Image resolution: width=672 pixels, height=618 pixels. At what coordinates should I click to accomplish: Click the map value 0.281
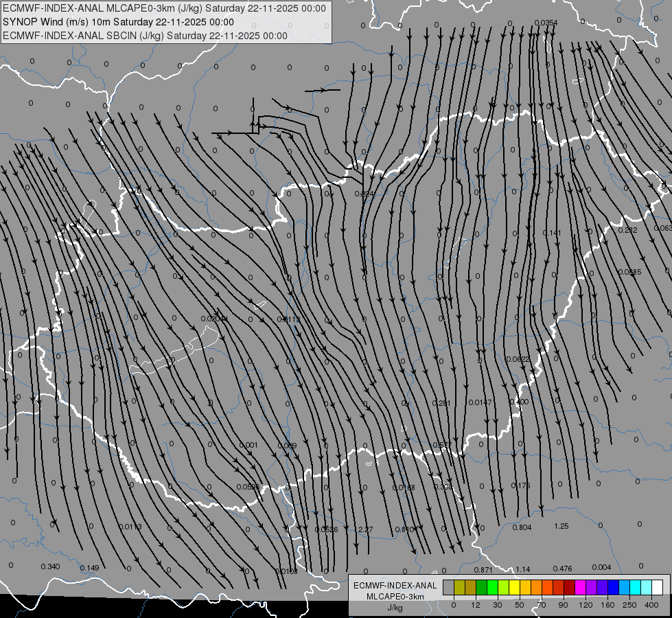(x=441, y=403)
